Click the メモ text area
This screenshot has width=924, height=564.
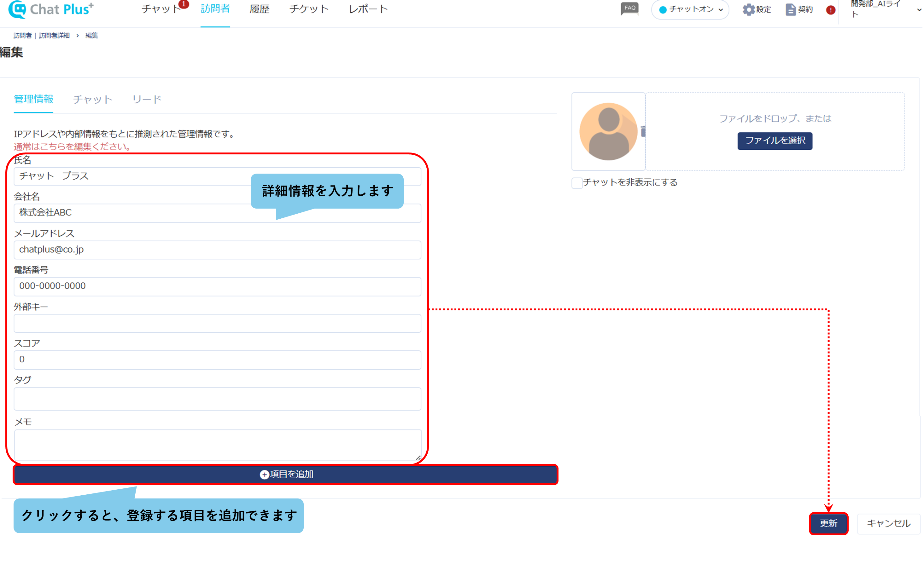218,445
